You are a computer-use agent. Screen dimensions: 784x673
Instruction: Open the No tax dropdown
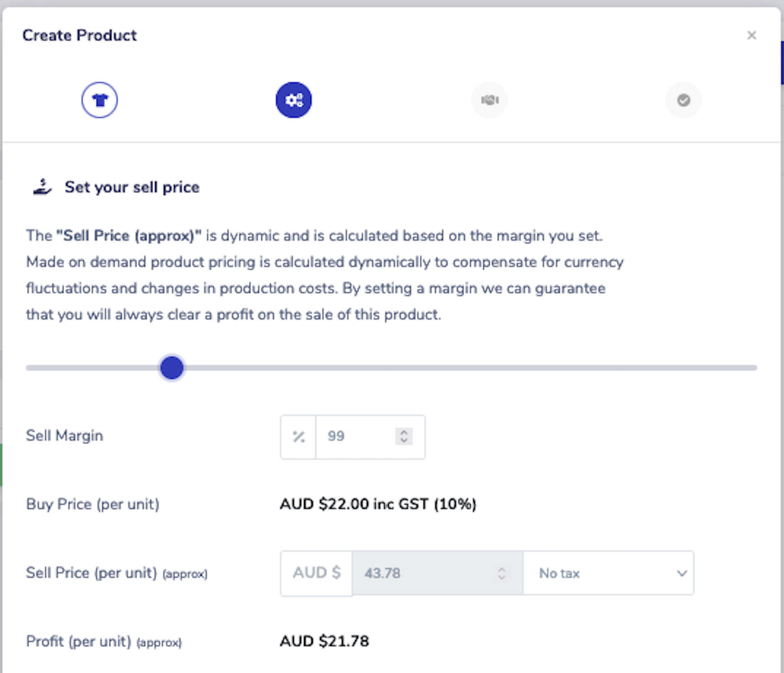point(608,573)
